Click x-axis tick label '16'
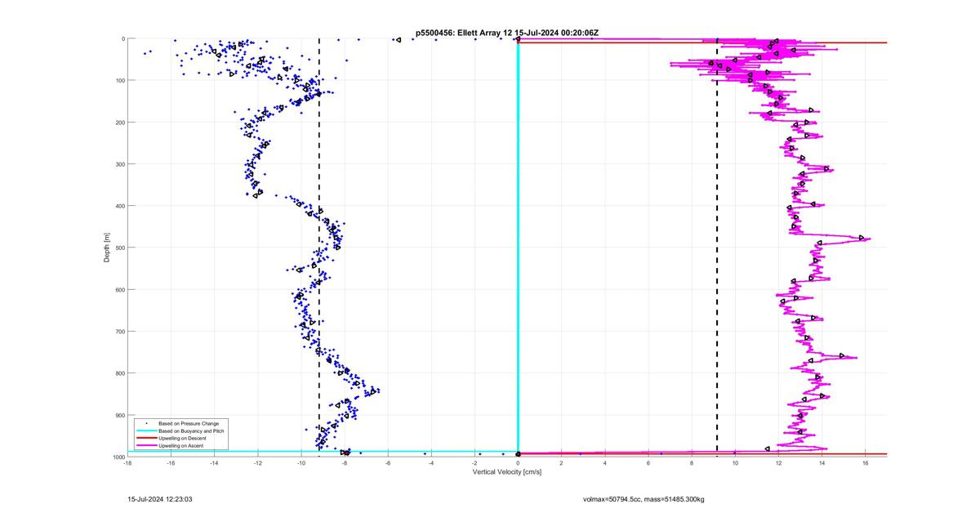Screen dimensions: 980x513 click(x=866, y=463)
